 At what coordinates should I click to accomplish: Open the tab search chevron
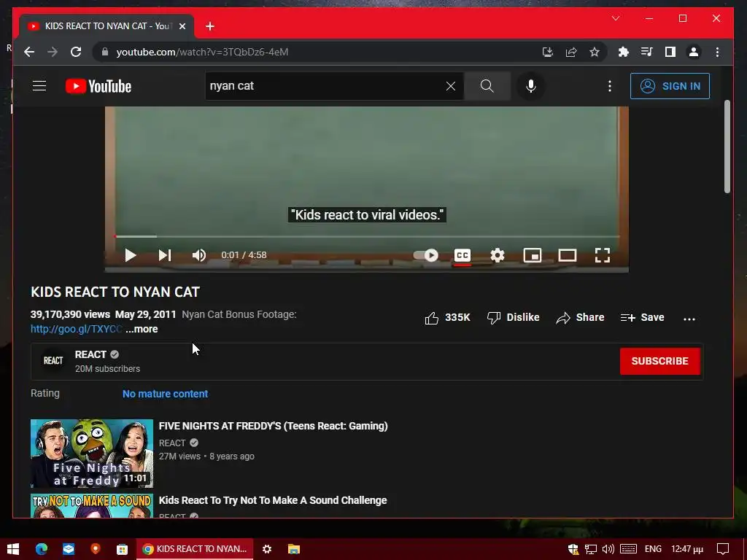[x=616, y=18]
